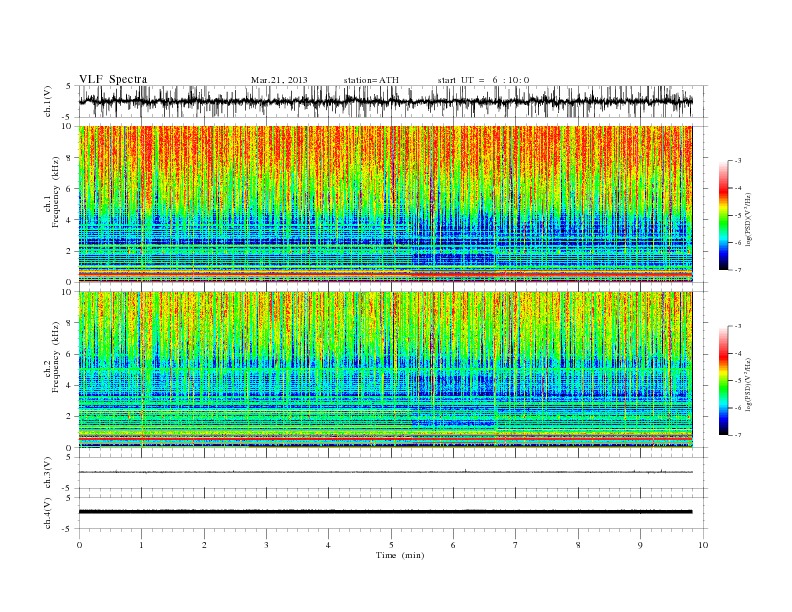Click the "start UT = 6:10:0" text

483,80
